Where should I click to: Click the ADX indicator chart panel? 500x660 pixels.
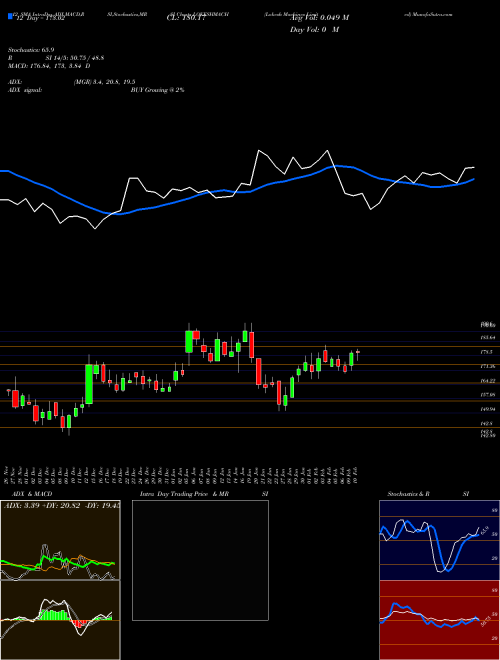pyautogui.click(x=60, y=540)
